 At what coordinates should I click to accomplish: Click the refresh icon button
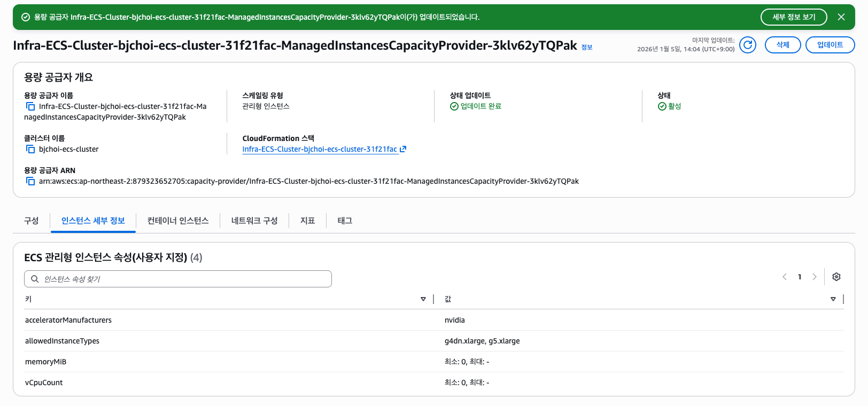(x=748, y=45)
